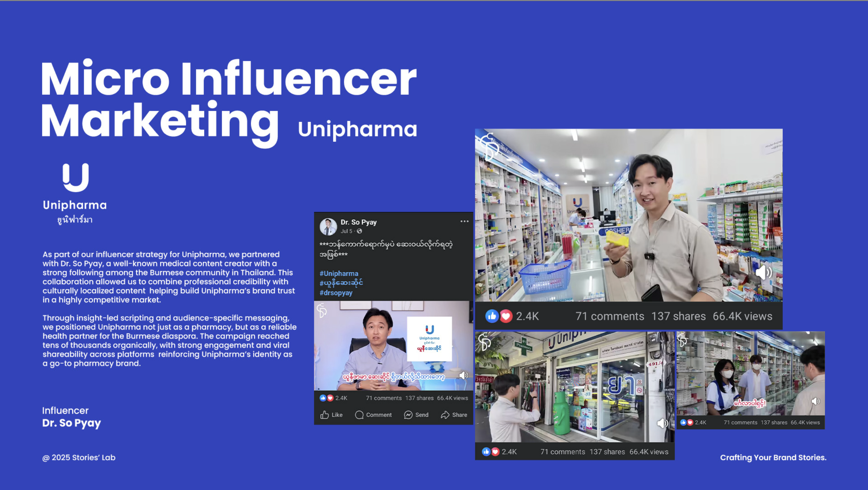Toggle sound on storefront video
868x490 pixels.
662,423
